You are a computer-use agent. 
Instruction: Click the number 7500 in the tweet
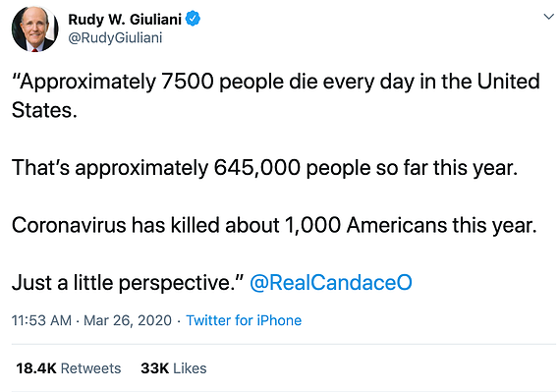(x=188, y=82)
